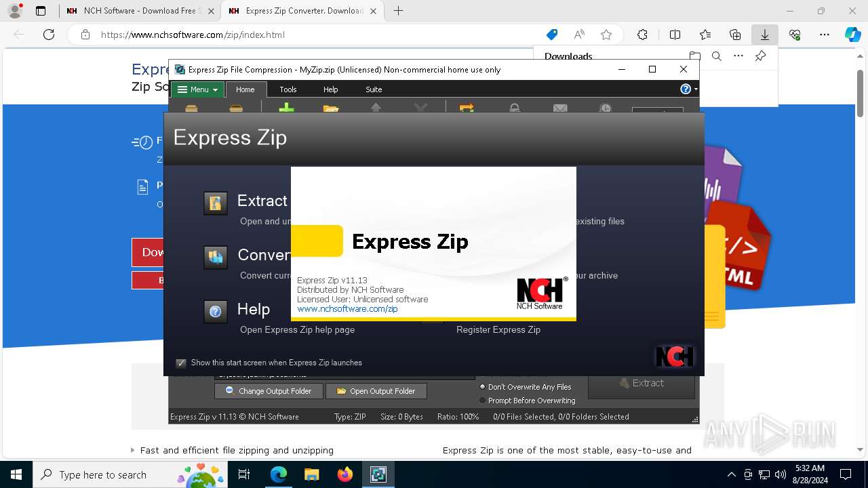The width and height of the screenshot is (868, 488).
Task: Open the Windows Start menu
Action: pyautogui.click(x=16, y=474)
